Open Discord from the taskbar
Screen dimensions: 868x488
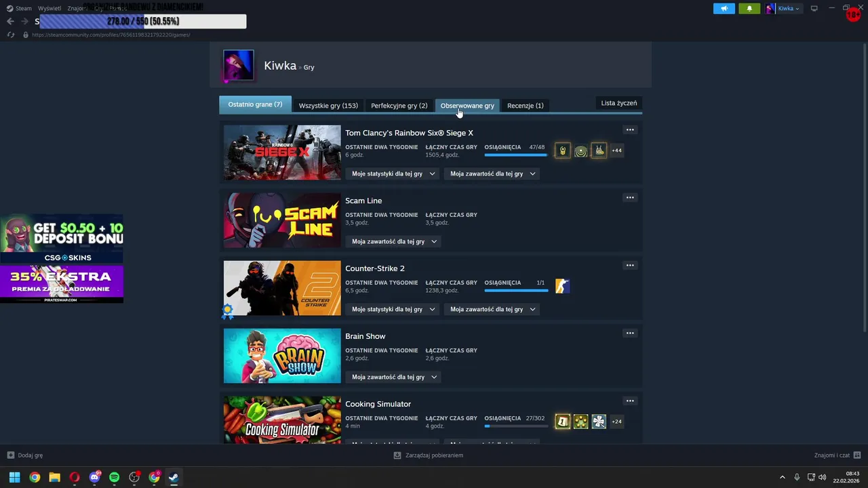tap(94, 477)
